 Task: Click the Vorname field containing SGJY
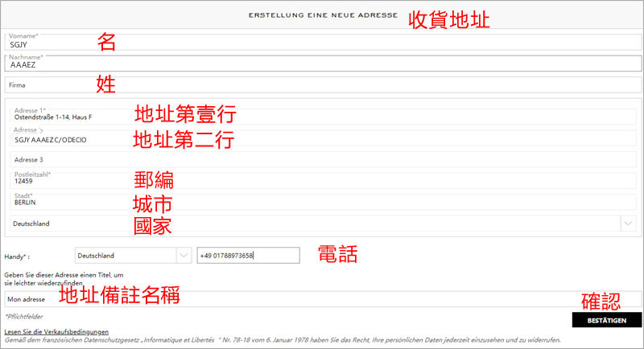323,43
